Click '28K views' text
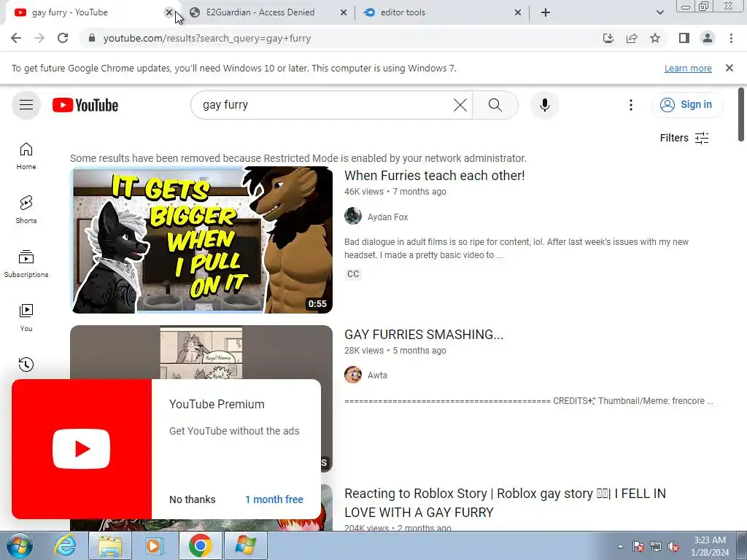The height and width of the screenshot is (560, 747). point(364,351)
